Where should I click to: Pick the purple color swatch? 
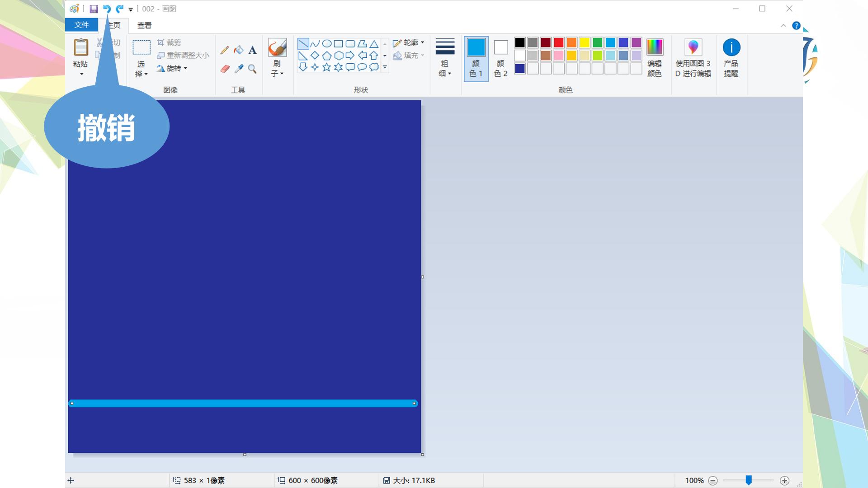(637, 42)
